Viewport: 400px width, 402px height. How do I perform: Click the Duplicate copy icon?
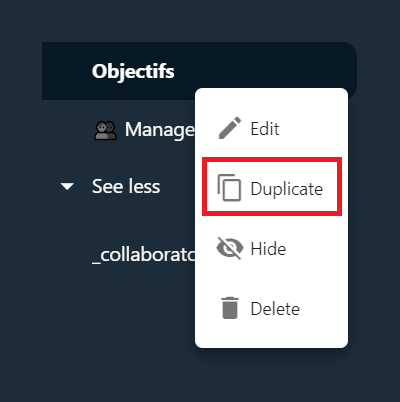[229, 188]
